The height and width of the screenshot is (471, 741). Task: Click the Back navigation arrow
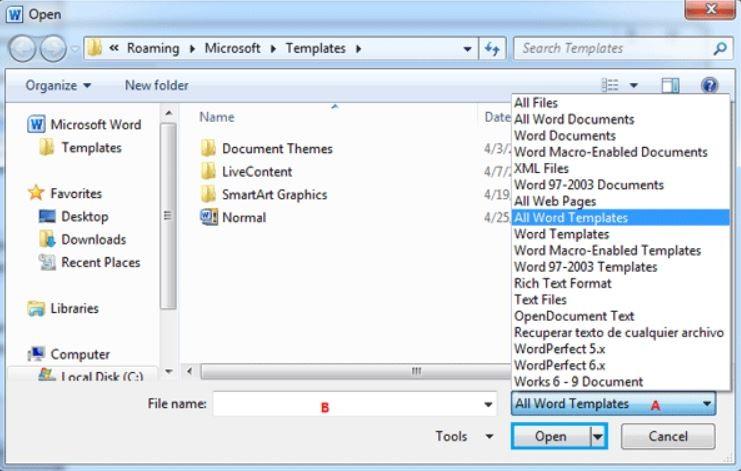pyautogui.click(x=22, y=49)
